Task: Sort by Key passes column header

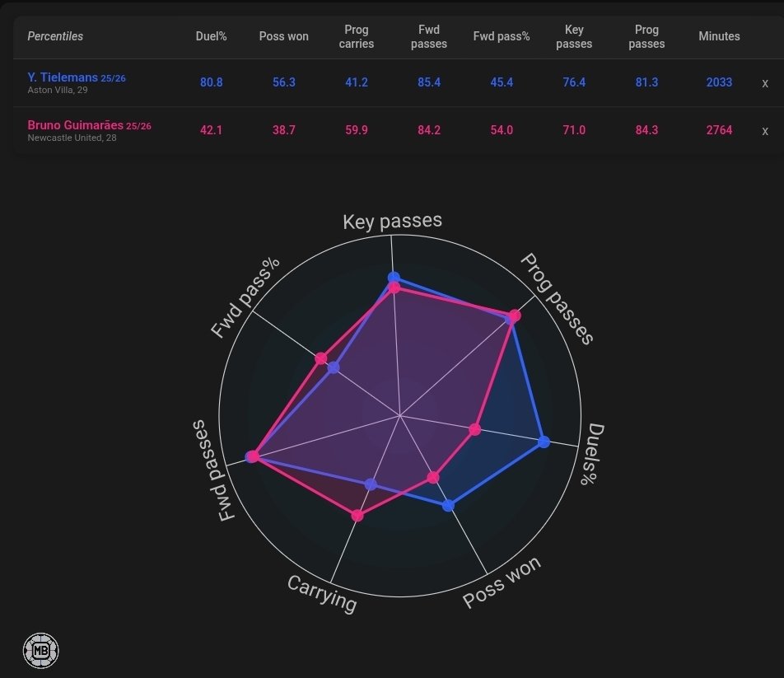Action: (574, 36)
